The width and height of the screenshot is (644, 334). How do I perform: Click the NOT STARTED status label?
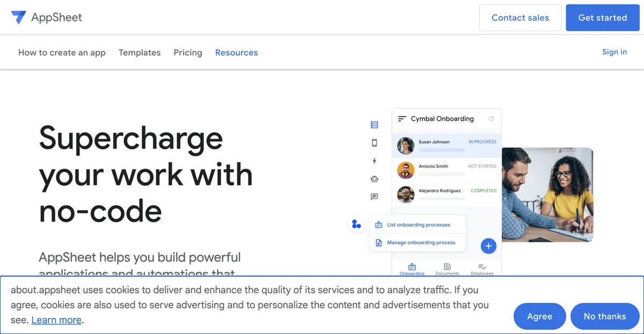coord(482,166)
